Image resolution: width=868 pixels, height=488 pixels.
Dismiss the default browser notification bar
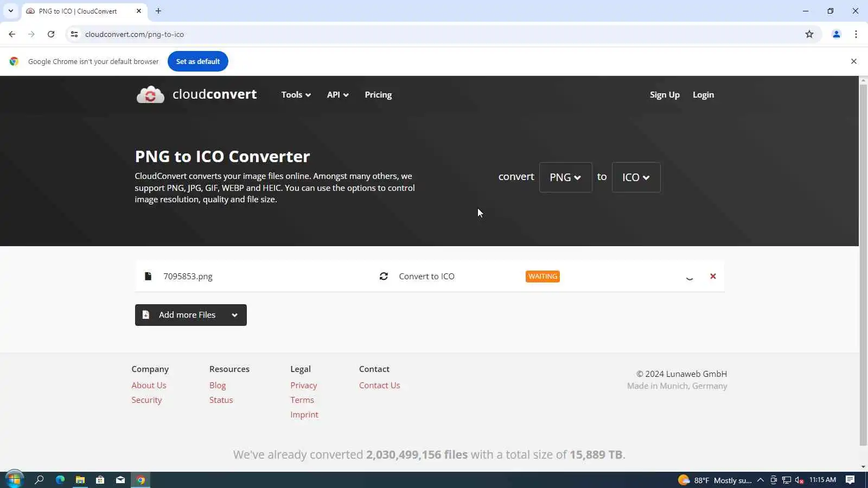[x=854, y=61]
